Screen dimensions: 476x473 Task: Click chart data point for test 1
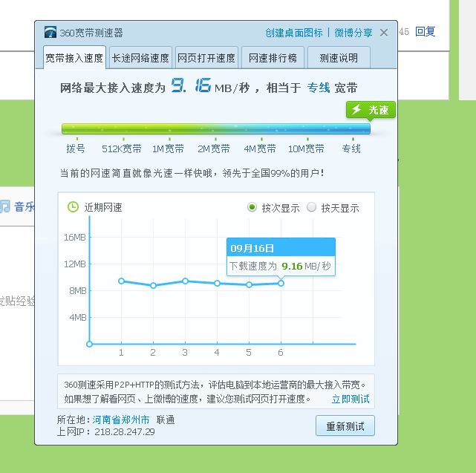point(122,281)
